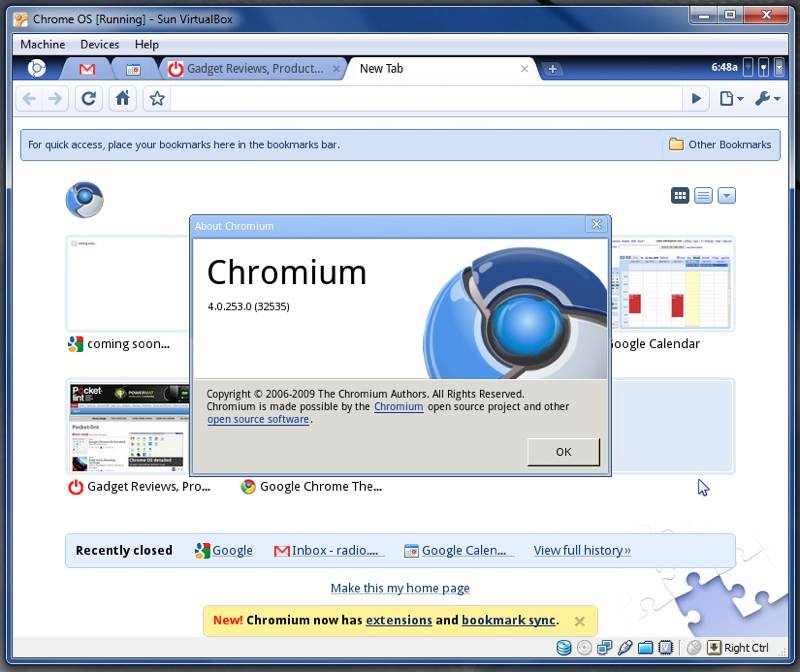Bookmark this page with the star icon
This screenshot has width=800, height=672.
pyautogui.click(x=156, y=98)
